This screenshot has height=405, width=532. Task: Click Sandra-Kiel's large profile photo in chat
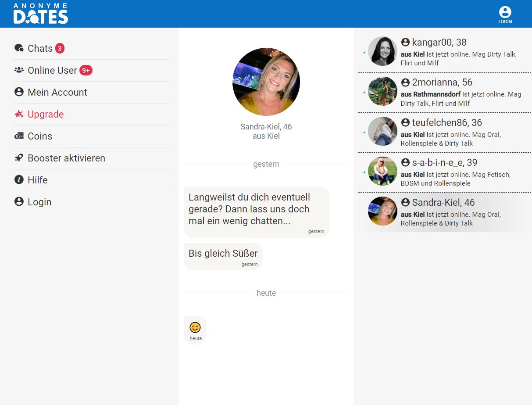(x=266, y=82)
